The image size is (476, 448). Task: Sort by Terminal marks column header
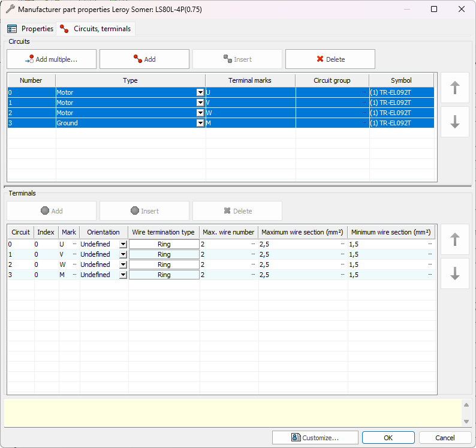pos(250,80)
